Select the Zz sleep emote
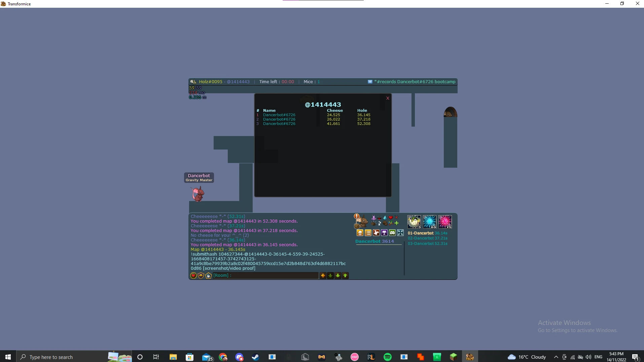The image size is (644, 362). coord(379,223)
